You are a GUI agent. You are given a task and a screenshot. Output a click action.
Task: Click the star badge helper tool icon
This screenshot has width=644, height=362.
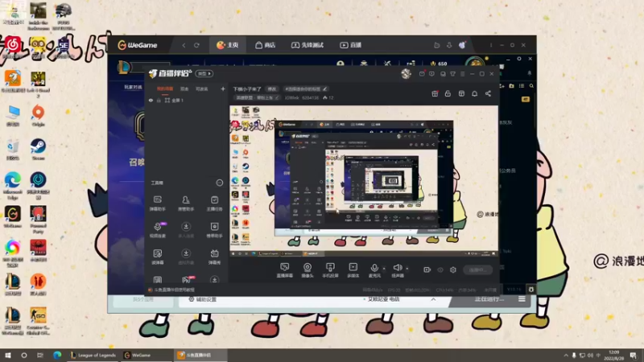coord(214,230)
